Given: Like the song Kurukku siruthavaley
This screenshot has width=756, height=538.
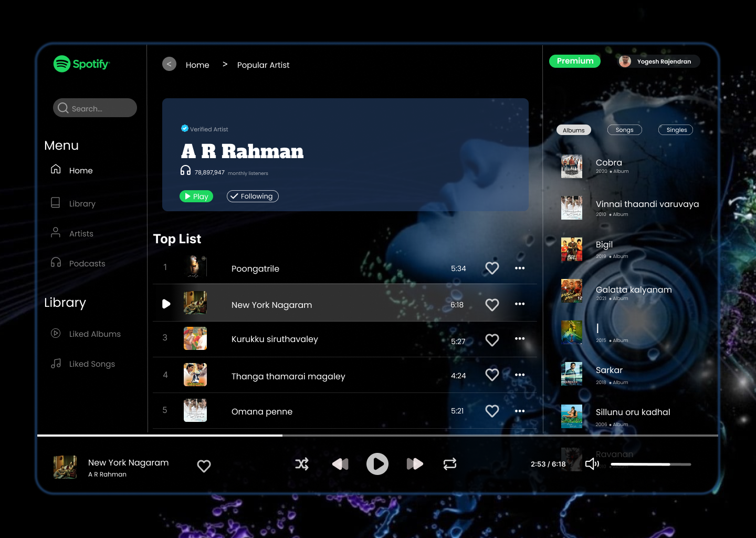Looking at the screenshot, I should click(x=492, y=340).
